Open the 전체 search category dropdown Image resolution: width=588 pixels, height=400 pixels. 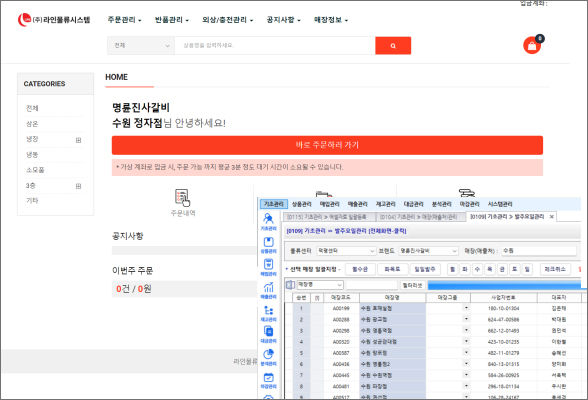141,46
